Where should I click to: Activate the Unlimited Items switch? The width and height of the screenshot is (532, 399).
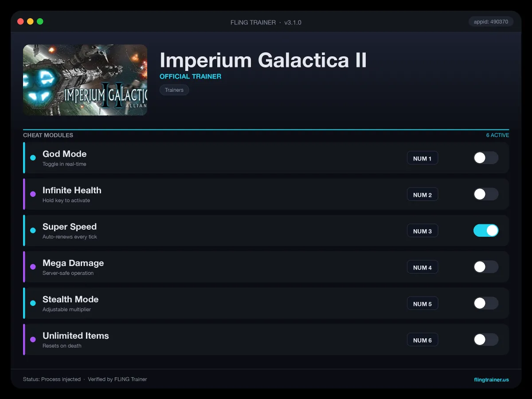tap(486, 340)
